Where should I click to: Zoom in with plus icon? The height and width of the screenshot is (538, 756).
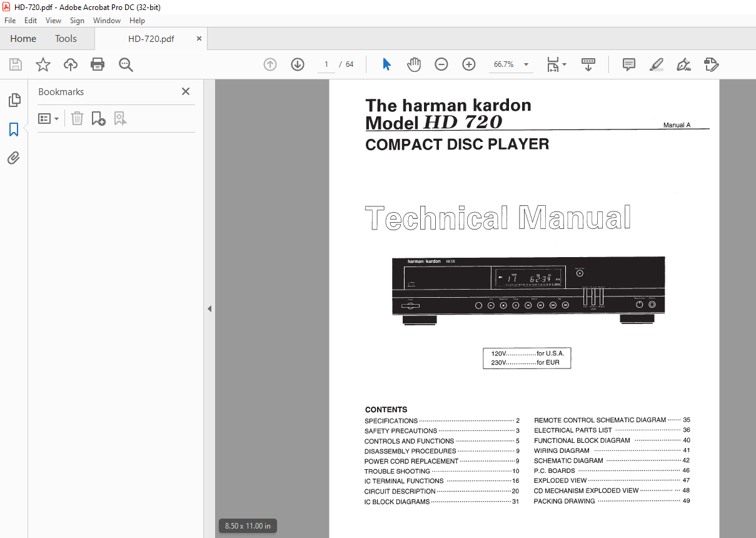click(x=469, y=64)
